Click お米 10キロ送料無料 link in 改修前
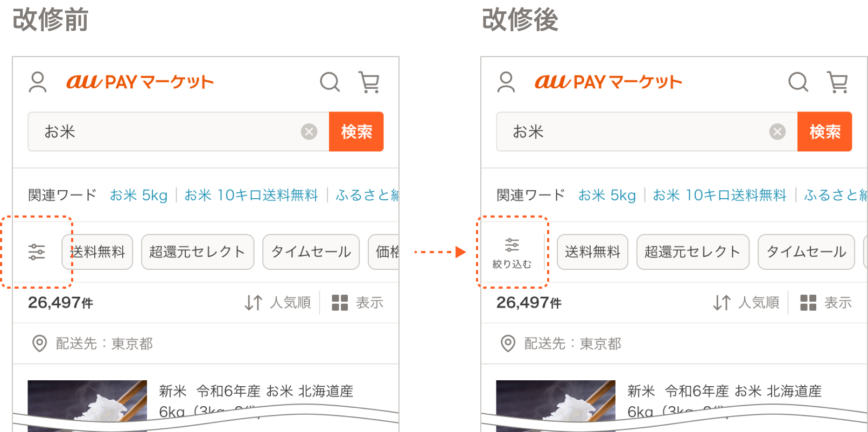The height and width of the screenshot is (432, 868). (251, 195)
